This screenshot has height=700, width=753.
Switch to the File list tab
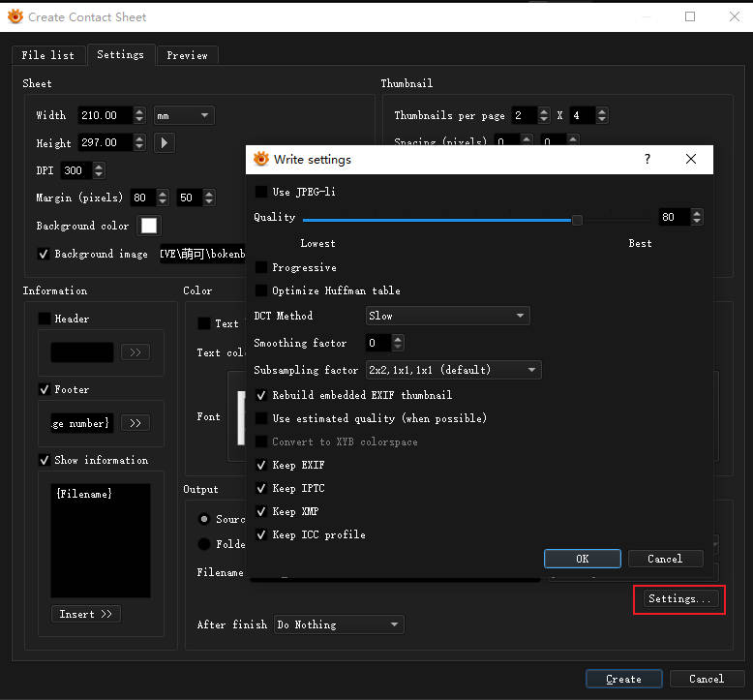[x=48, y=55]
